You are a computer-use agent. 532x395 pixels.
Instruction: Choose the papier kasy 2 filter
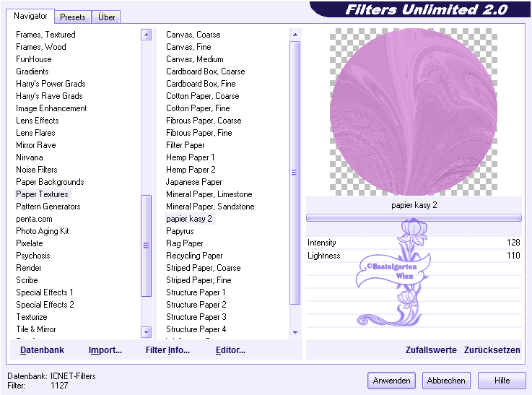[x=189, y=219]
